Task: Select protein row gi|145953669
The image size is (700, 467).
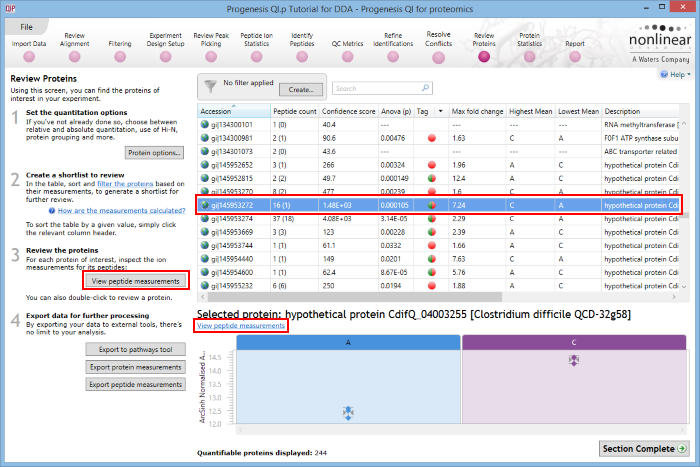Action: click(x=438, y=232)
